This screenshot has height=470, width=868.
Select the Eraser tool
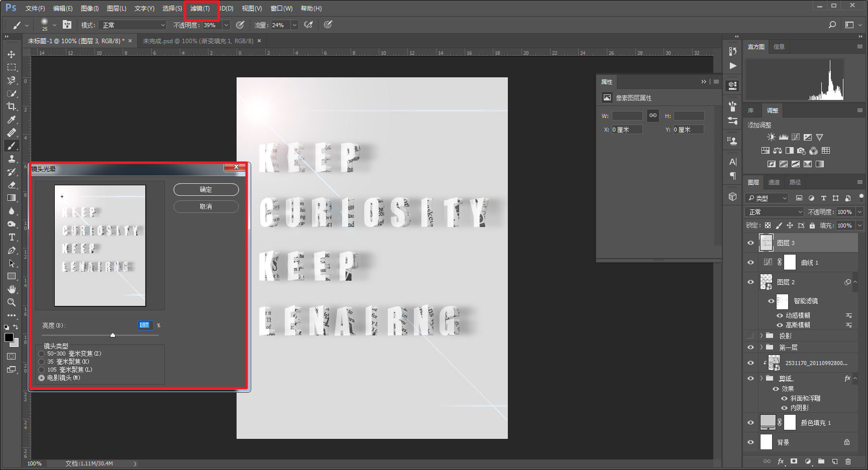point(11,185)
